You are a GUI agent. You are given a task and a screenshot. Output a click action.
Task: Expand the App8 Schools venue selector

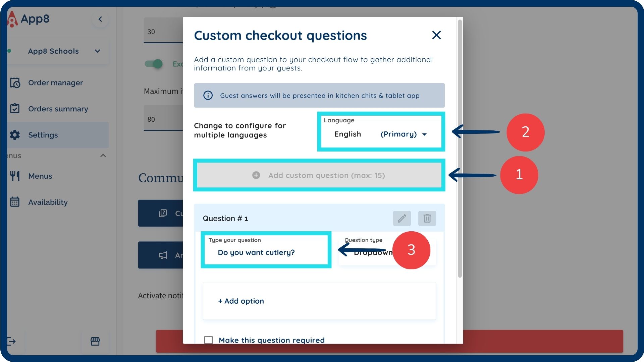tap(97, 51)
